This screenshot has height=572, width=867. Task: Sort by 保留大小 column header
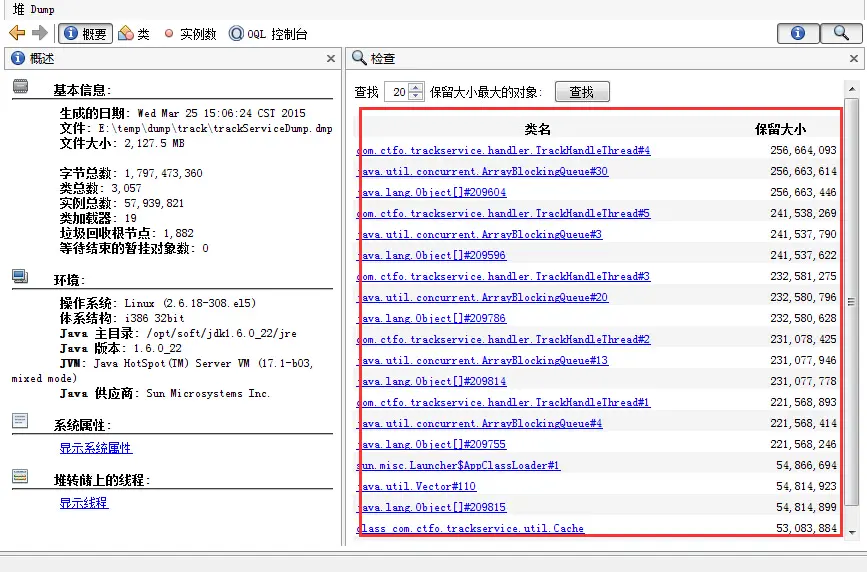pos(780,129)
